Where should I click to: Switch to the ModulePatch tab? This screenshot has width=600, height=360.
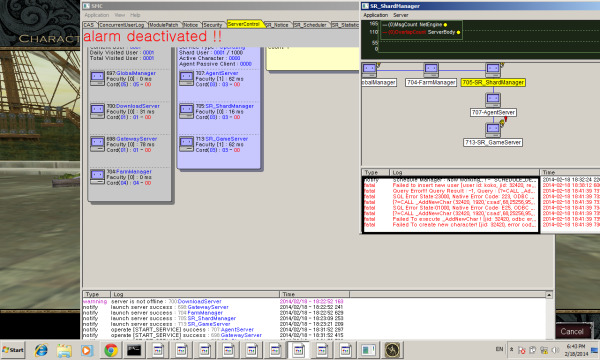pyautogui.click(x=164, y=25)
